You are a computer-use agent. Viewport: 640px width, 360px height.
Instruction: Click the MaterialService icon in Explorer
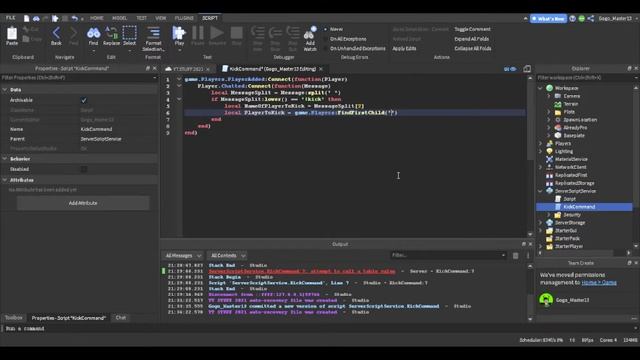(x=549, y=159)
